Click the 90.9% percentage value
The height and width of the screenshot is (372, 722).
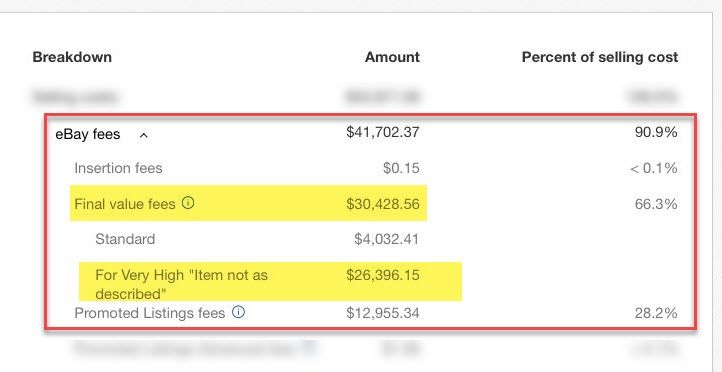click(x=656, y=133)
